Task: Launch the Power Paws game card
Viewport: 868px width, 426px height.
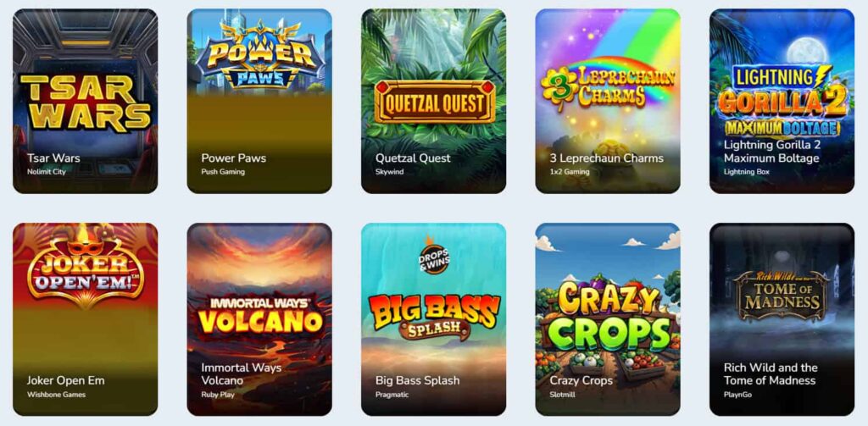Action: [259, 102]
